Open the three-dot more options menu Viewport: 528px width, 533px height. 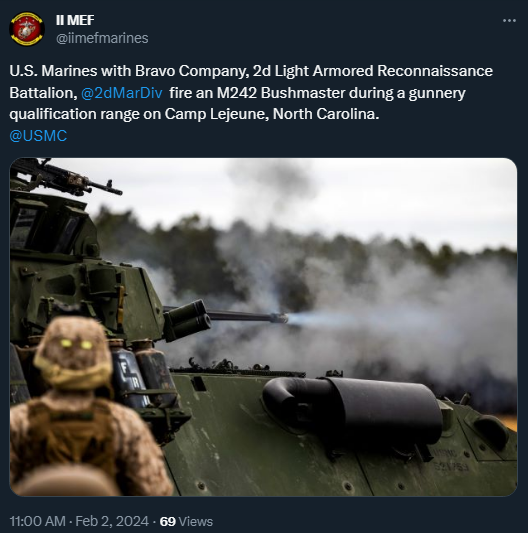tap(509, 21)
